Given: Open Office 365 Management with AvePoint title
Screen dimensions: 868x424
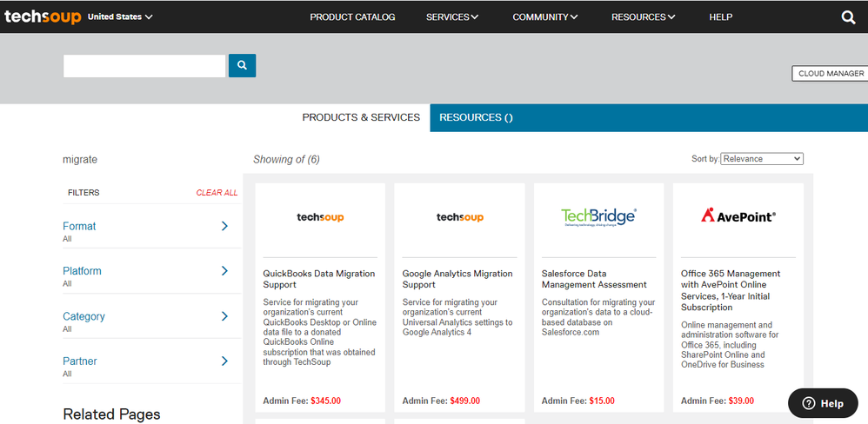Looking at the screenshot, I should click(731, 290).
